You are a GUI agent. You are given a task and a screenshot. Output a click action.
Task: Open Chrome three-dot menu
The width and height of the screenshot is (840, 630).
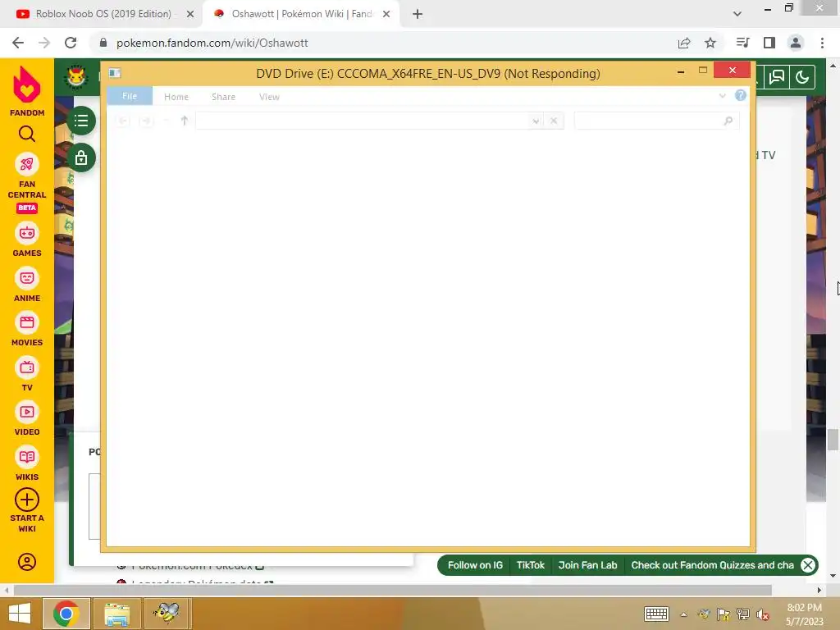coord(822,43)
